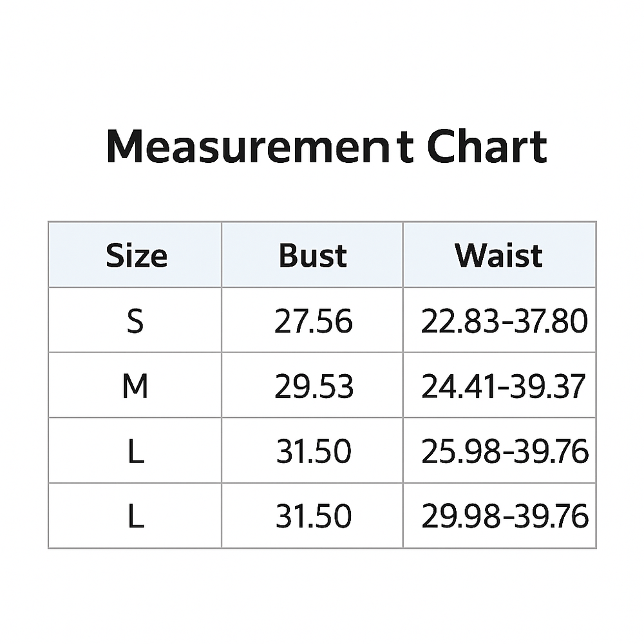Click the M size cell
Viewport: 644px width, 644px height.
tap(135, 386)
